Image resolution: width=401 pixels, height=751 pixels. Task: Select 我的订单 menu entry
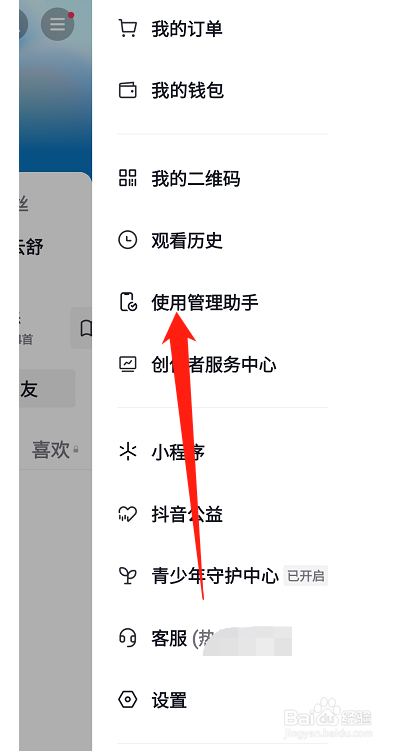coord(187,29)
